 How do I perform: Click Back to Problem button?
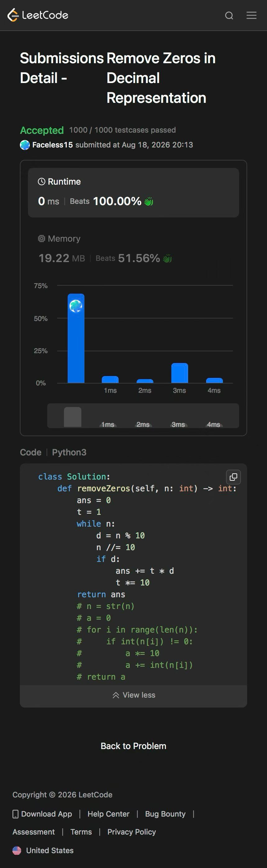point(133,746)
